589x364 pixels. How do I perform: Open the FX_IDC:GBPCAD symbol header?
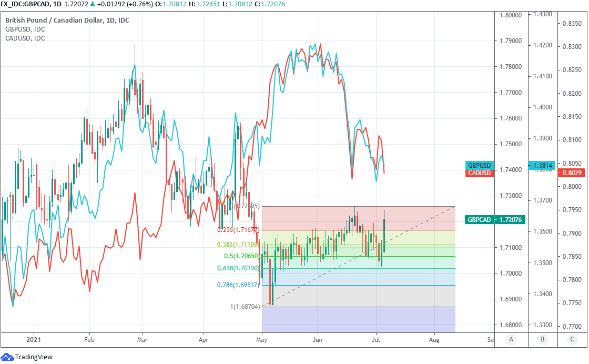tap(25, 4)
